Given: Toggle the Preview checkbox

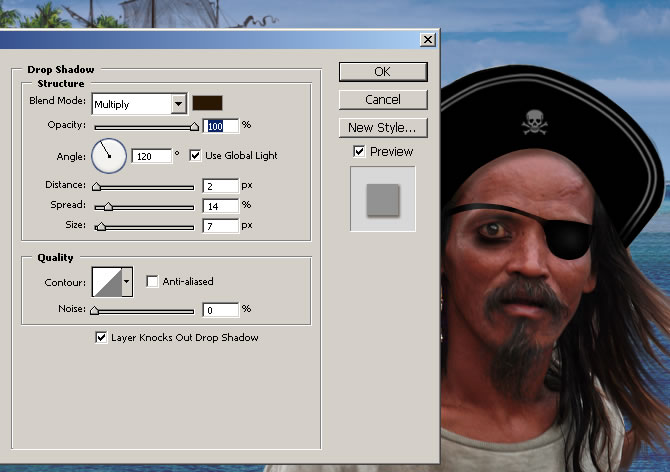Looking at the screenshot, I should (x=359, y=151).
